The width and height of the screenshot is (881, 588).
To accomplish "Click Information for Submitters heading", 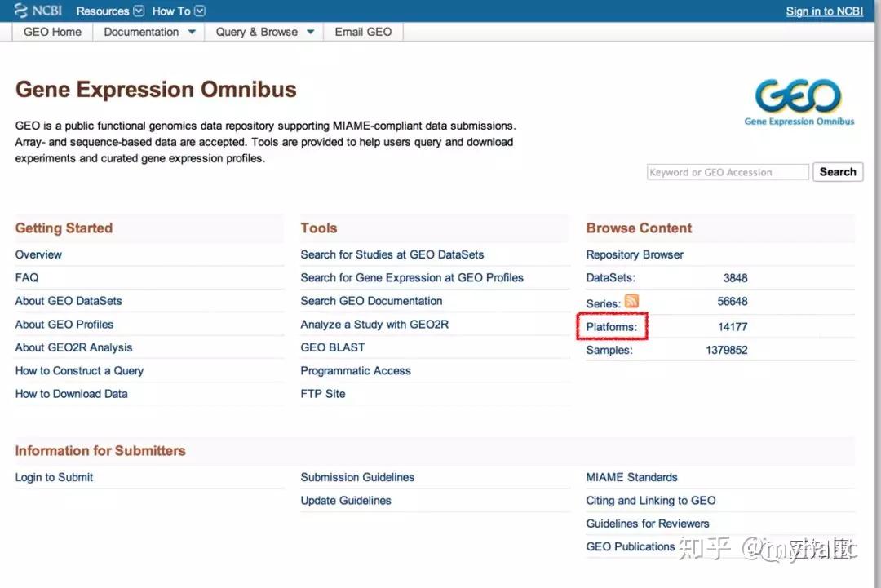I will (100, 451).
